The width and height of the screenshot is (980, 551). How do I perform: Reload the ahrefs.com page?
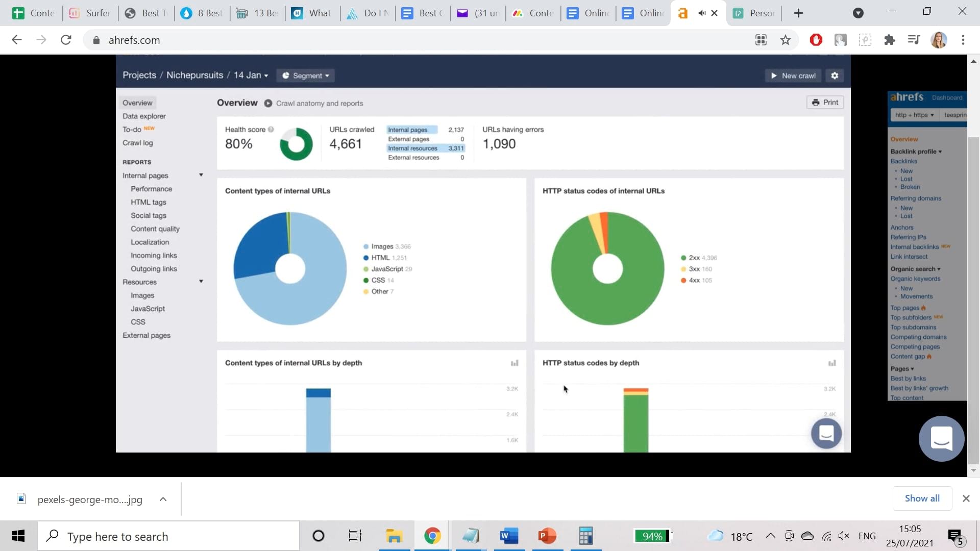[x=66, y=40]
